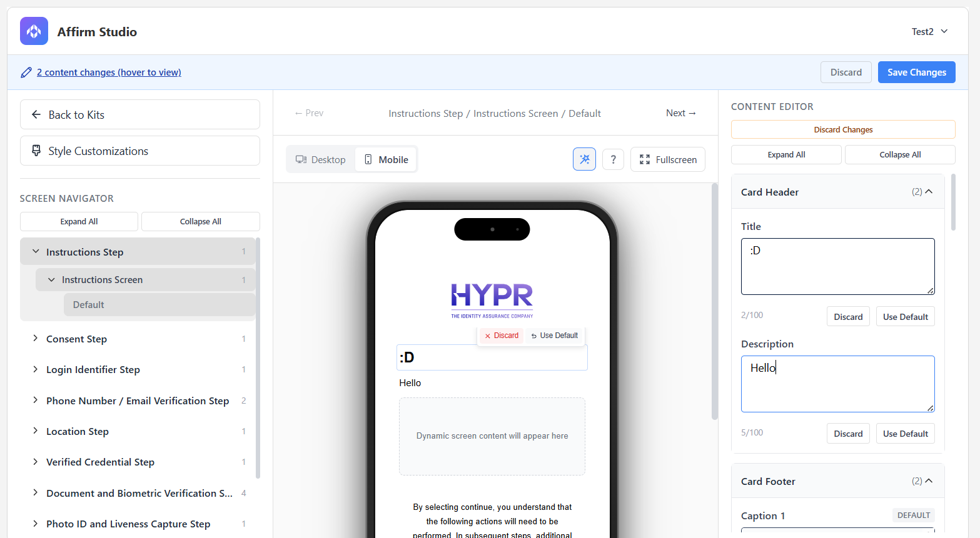Click the blue Save Changes button
The image size is (980, 538).
(916, 72)
